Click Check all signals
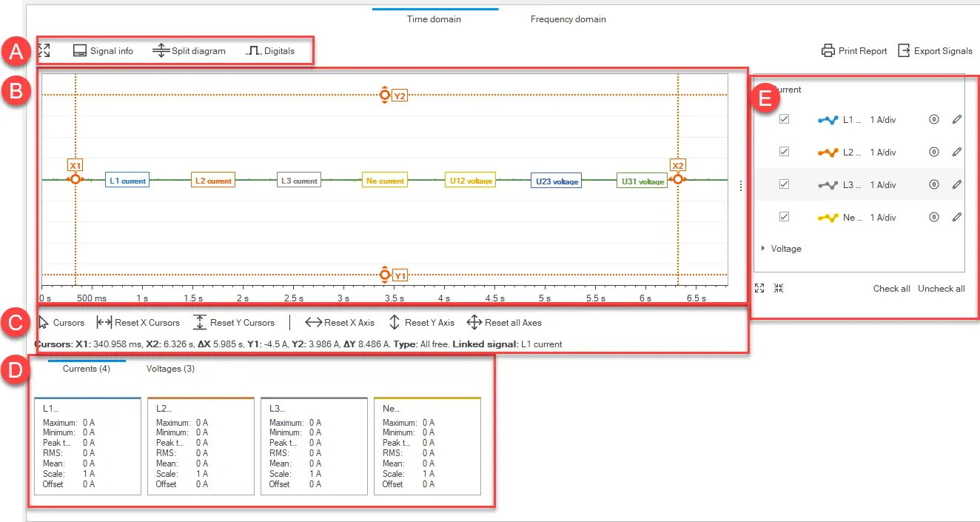This screenshot has height=522, width=980. click(x=891, y=289)
